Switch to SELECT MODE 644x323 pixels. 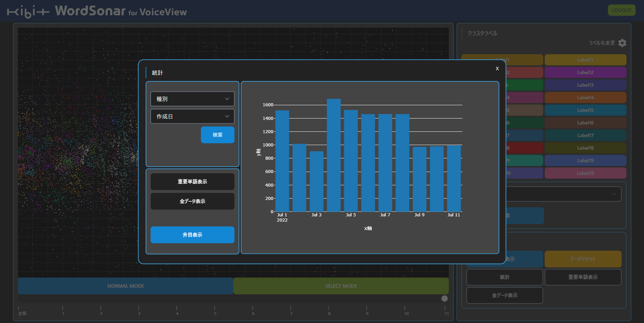[x=341, y=286]
